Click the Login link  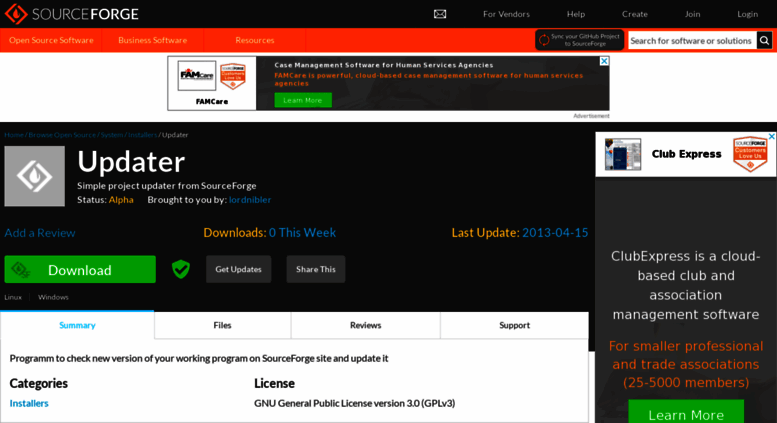[747, 14]
